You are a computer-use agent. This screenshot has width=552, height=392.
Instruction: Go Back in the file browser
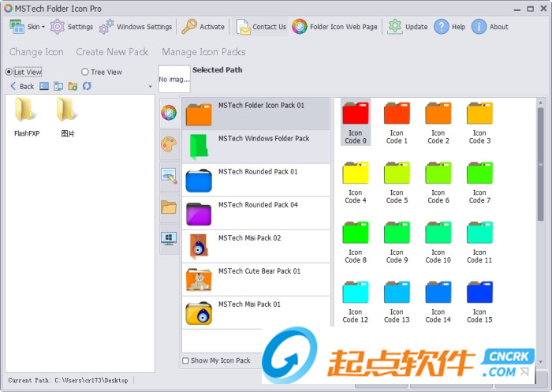coord(23,86)
